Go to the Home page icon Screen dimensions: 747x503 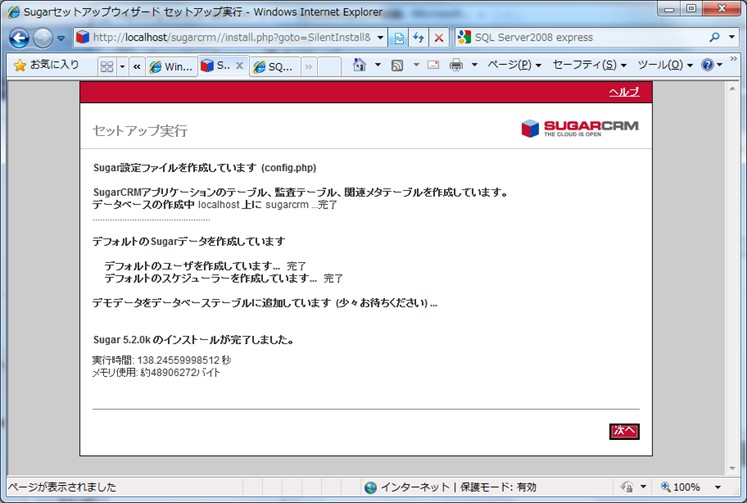360,65
